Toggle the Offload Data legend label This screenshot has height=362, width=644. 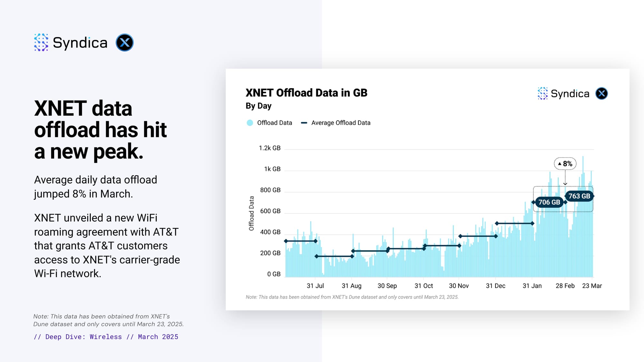coord(274,123)
